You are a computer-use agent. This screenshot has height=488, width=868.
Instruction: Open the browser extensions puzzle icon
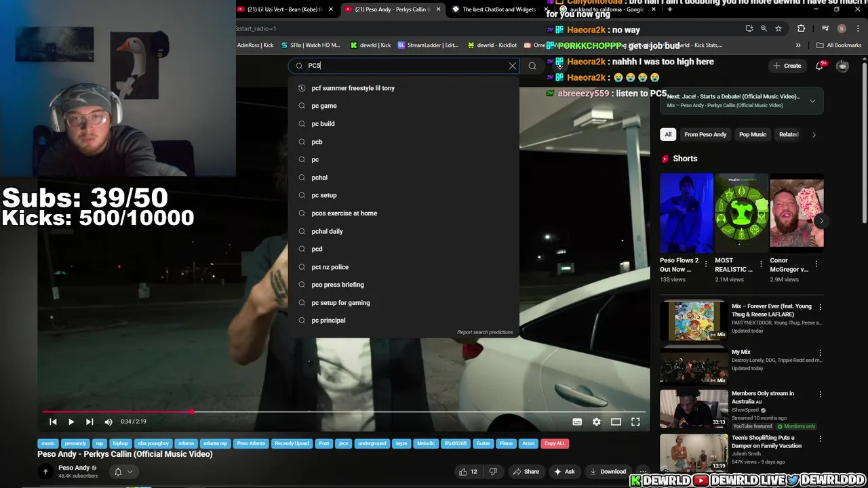(802, 28)
